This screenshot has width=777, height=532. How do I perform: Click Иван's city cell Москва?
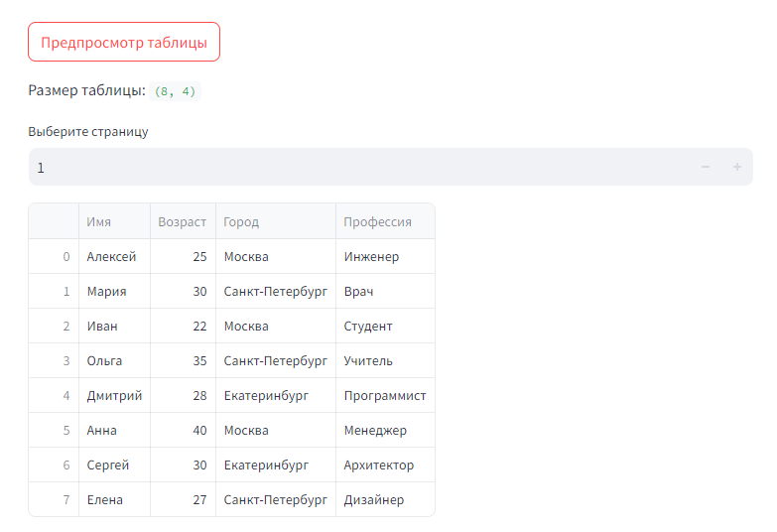tap(276, 326)
